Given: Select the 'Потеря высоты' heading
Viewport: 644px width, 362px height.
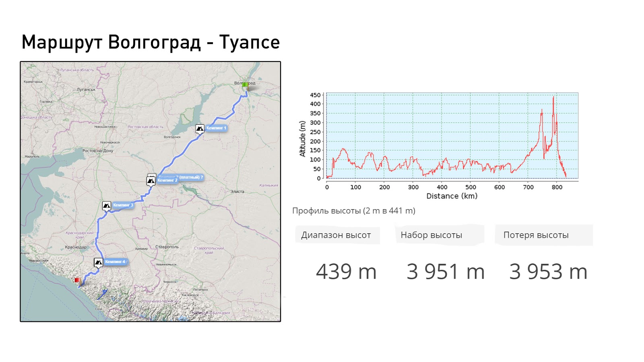Looking at the screenshot, I should [x=536, y=235].
